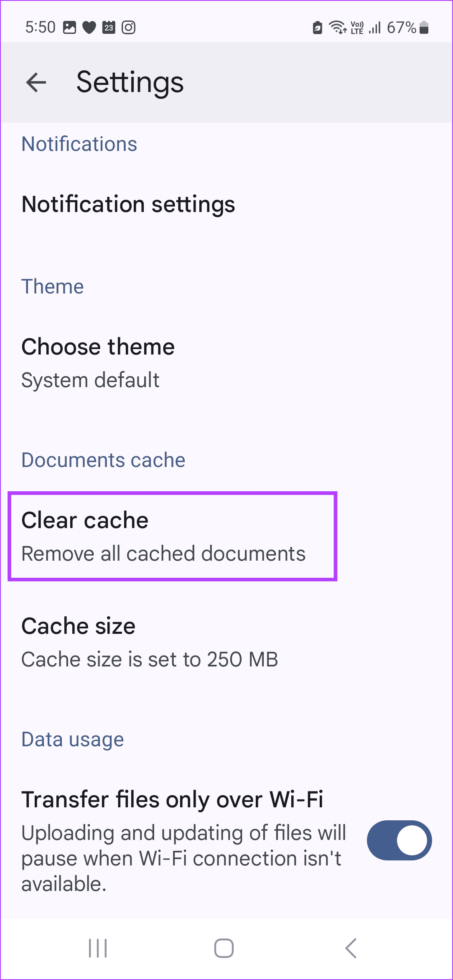This screenshot has width=453, height=980.
Task: Select the back arrow in Settings header
Action: click(x=35, y=82)
